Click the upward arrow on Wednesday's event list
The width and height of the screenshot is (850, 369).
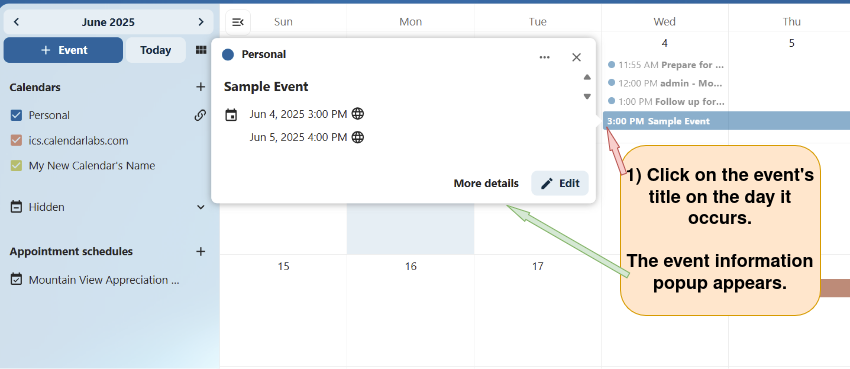(587, 77)
